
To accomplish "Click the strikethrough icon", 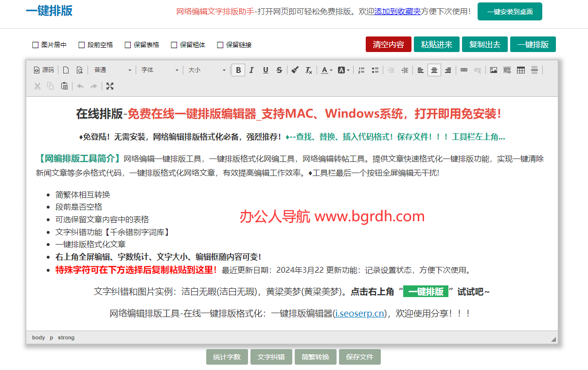I will point(279,70).
